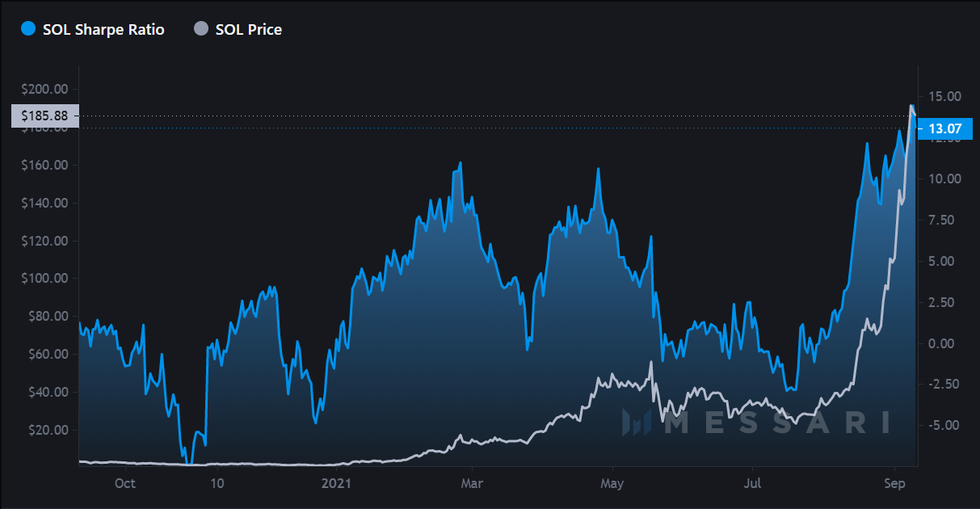Click the 2021 date label
This screenshot has height=509, width=980.
[335, 484]
